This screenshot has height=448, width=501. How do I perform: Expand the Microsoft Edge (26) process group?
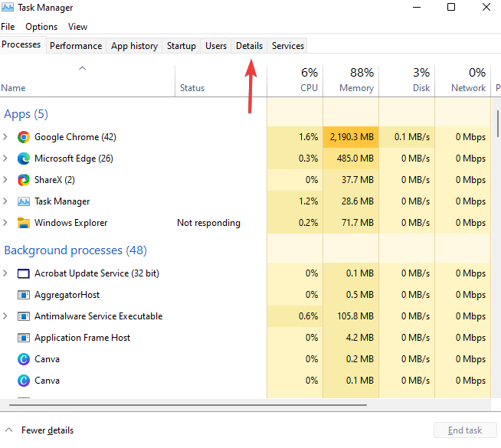(5, 159)
